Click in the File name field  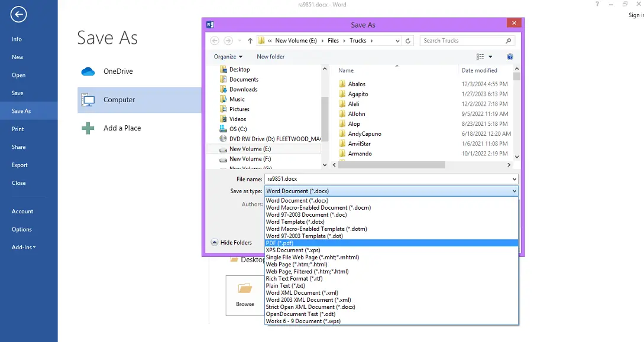387,179
